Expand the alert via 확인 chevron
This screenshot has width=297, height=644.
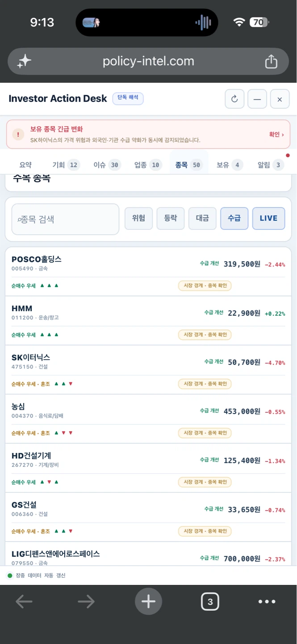tap(276, 134)
